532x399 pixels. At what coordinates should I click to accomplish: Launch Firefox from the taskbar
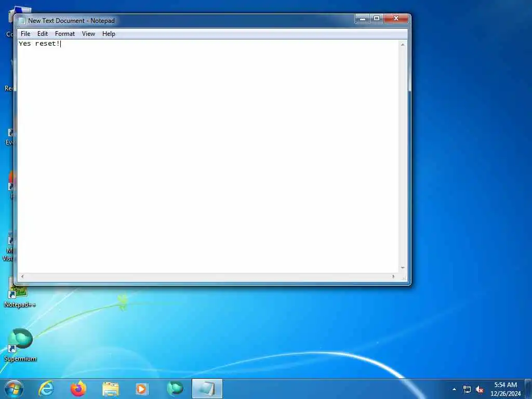[78, 389]
